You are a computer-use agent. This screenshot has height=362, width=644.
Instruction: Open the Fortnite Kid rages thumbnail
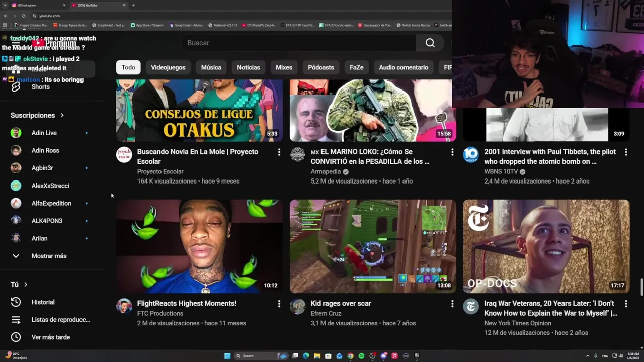373,246
